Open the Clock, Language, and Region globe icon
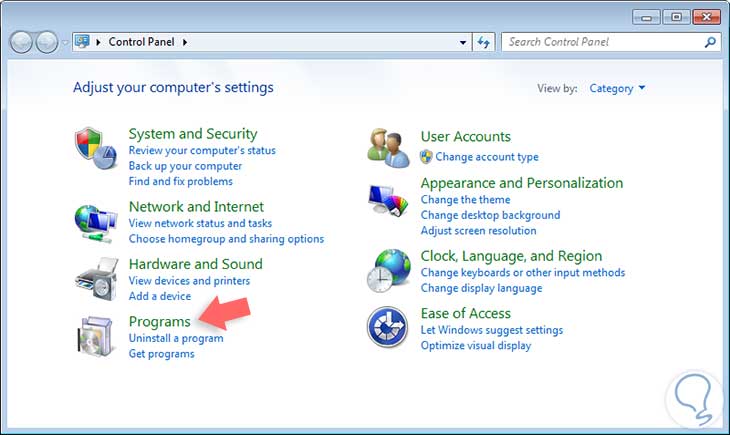Viewport: 730px width, 435px height. pos(388,270)
